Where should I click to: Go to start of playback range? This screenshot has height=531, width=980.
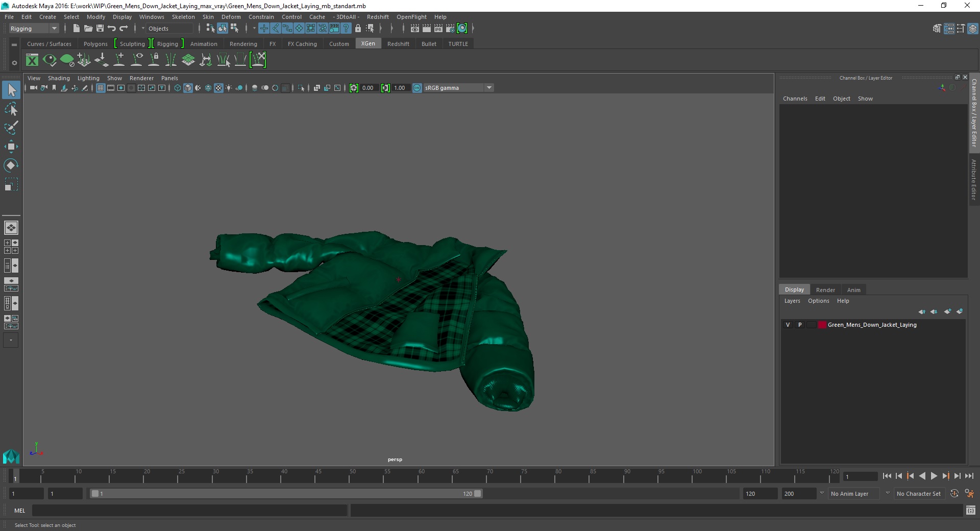click(887, 476)
